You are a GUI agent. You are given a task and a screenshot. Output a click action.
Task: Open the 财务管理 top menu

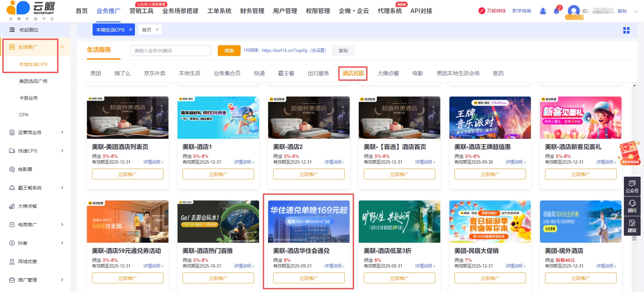pos(252,11)
